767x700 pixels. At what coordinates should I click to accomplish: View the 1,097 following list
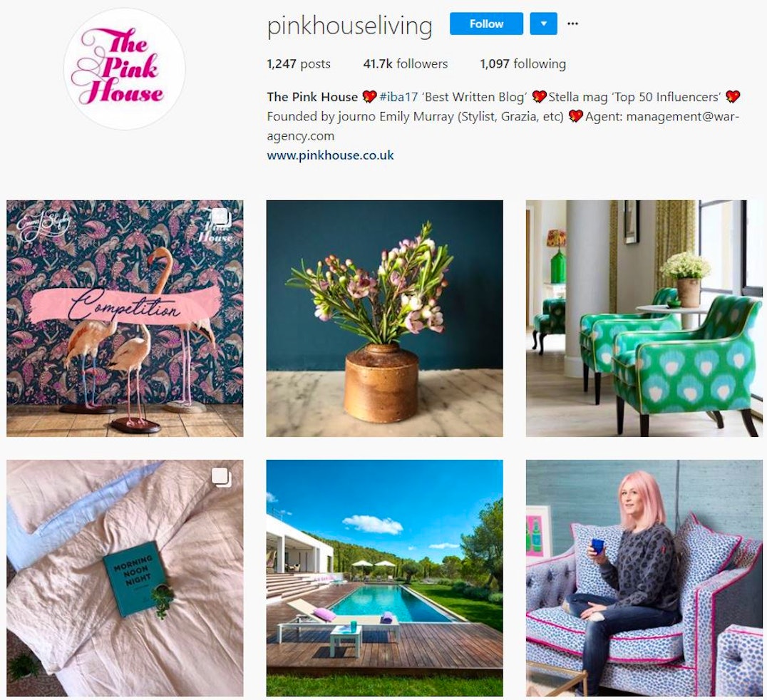pyautogui.click(x=523, y=63)
